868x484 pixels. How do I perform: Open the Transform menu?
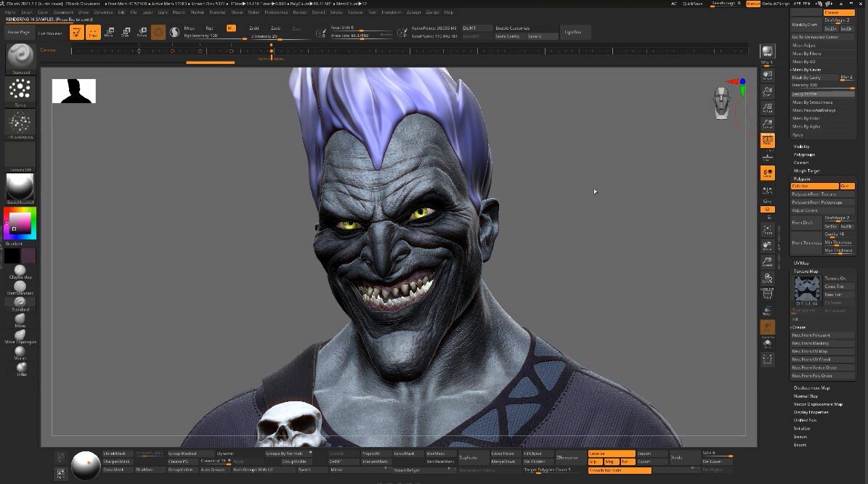[392, 12]
